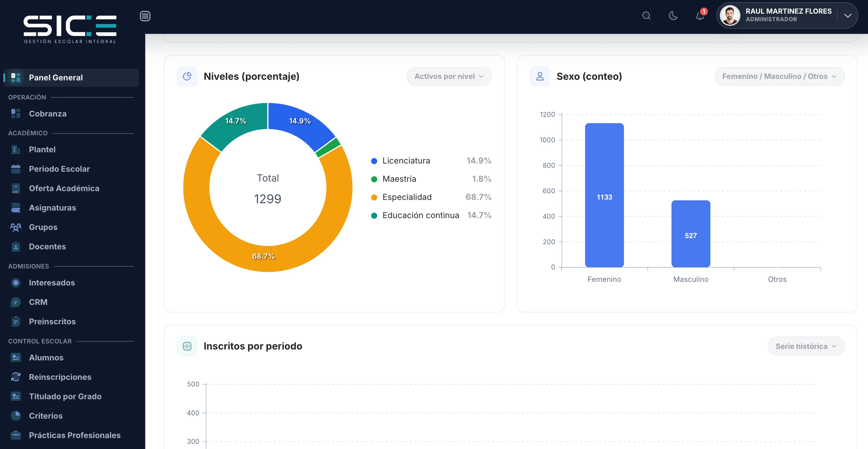Click the SICE logo
The height and width of the screenshot is (449, 868).
[x=70, y=29]
